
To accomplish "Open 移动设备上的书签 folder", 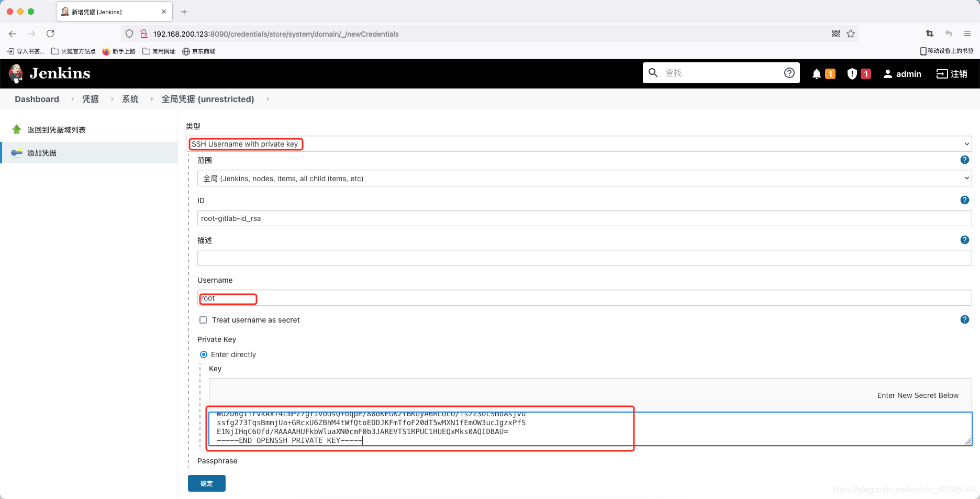I will [946, 51].
